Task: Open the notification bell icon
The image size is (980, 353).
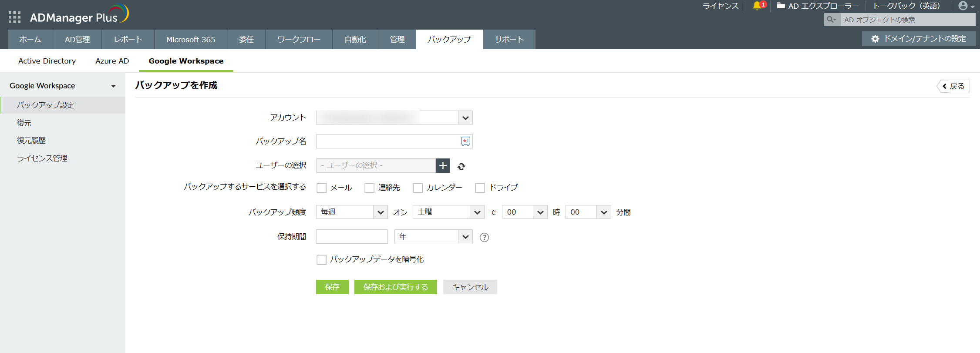Action: click(758, 6)
